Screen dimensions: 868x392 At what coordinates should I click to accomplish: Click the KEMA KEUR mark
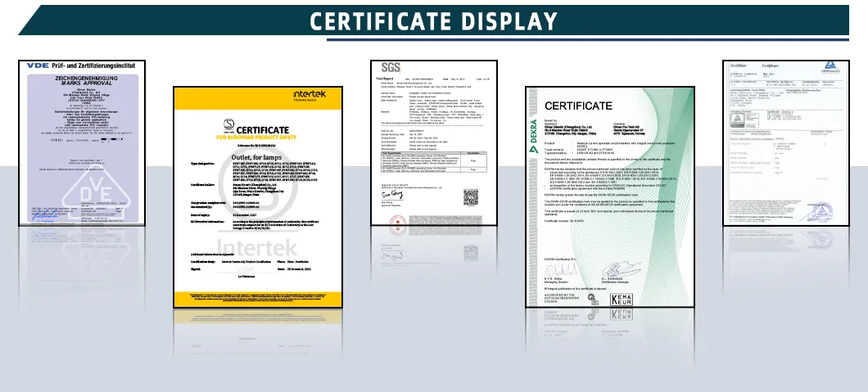621,300
